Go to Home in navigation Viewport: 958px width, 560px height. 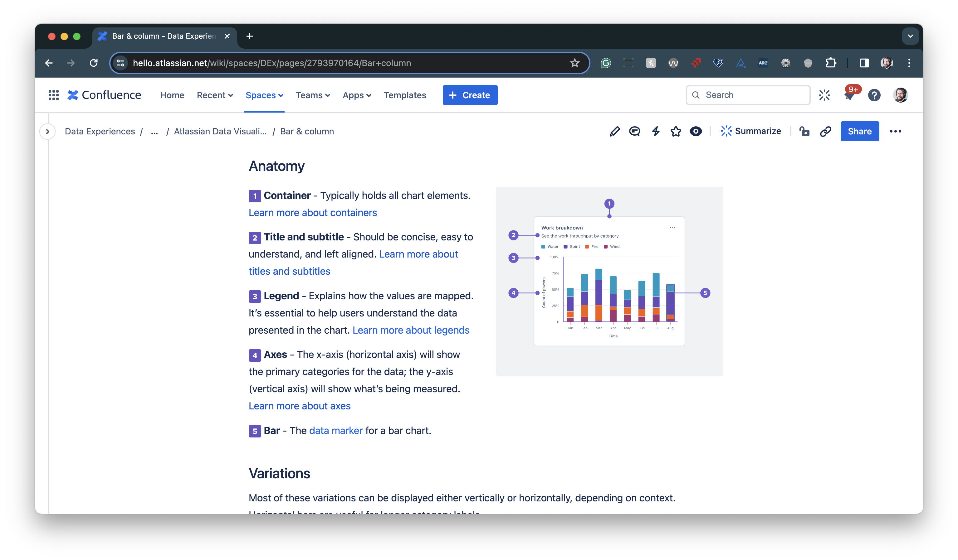click(x=172, y=95)
